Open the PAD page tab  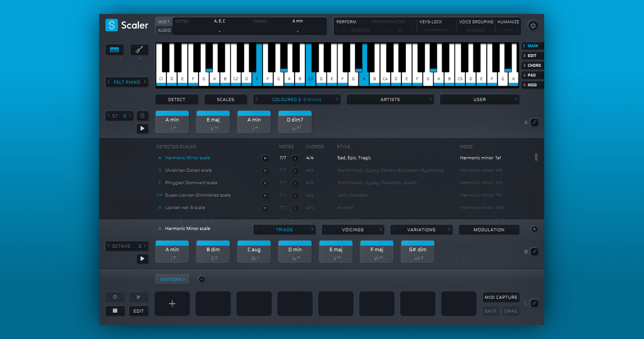(533, 75)
